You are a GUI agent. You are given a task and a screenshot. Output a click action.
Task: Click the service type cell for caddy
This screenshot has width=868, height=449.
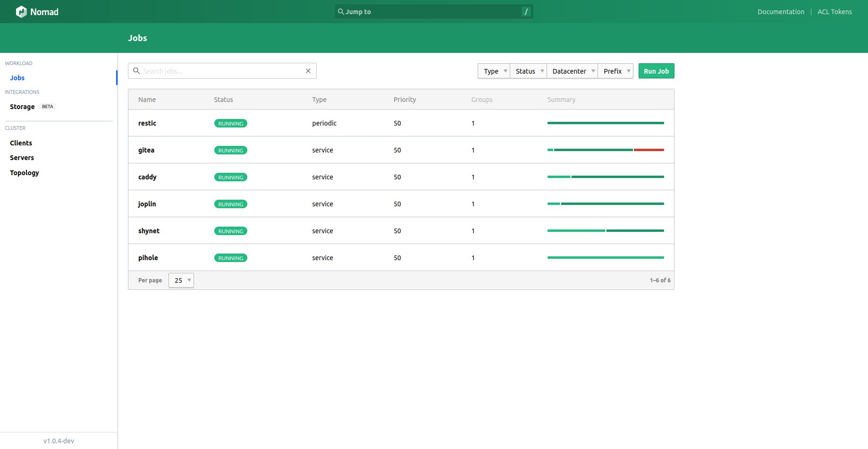pos(322,177)
